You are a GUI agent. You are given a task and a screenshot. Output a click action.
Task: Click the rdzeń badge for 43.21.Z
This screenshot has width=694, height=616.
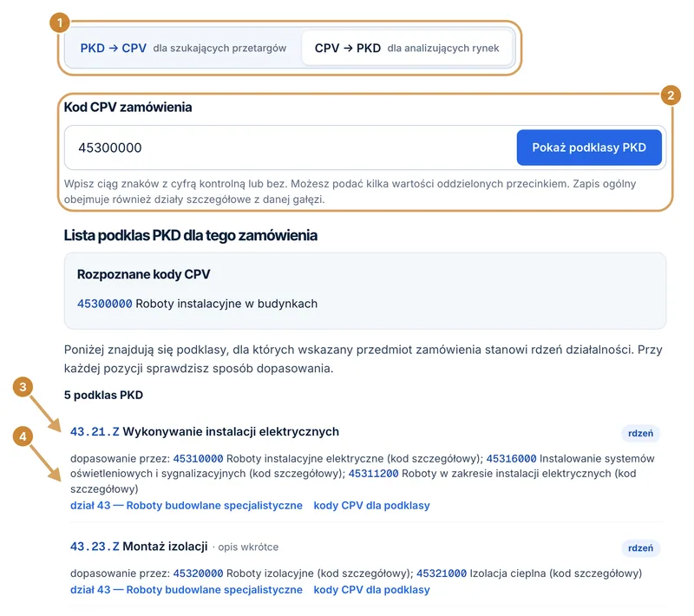point(640,433)
